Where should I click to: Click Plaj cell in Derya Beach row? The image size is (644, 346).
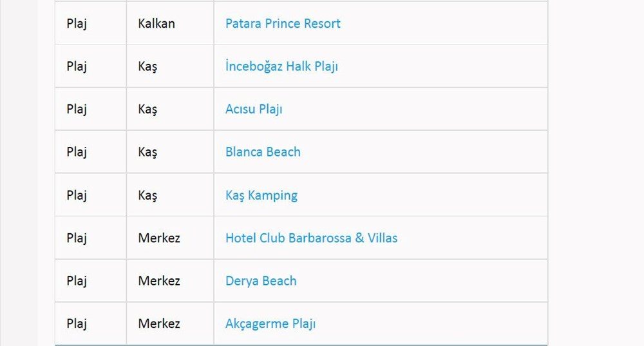pos(77,281)
